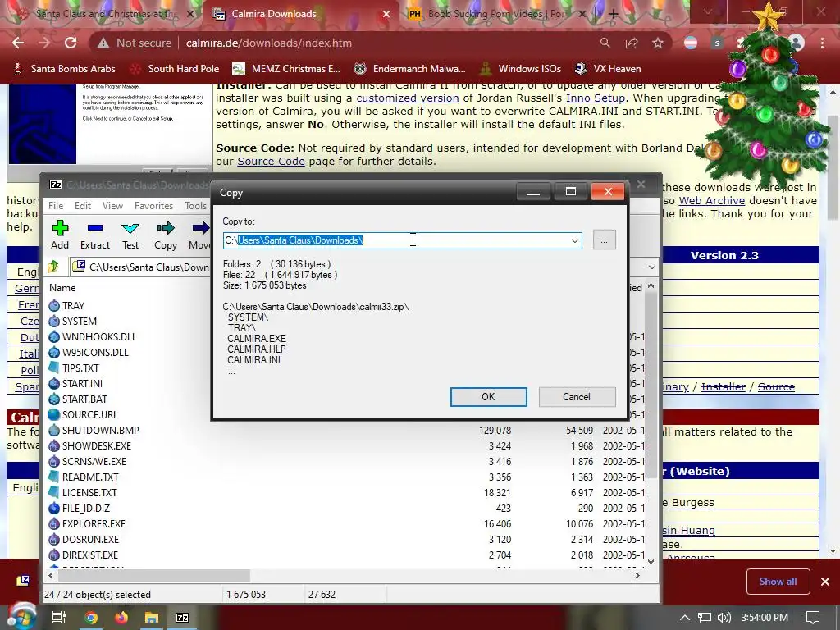Viewport: 840px width, 630px height.
Task: Open the VX Heaven bookmark
Action: click(608, 69)
